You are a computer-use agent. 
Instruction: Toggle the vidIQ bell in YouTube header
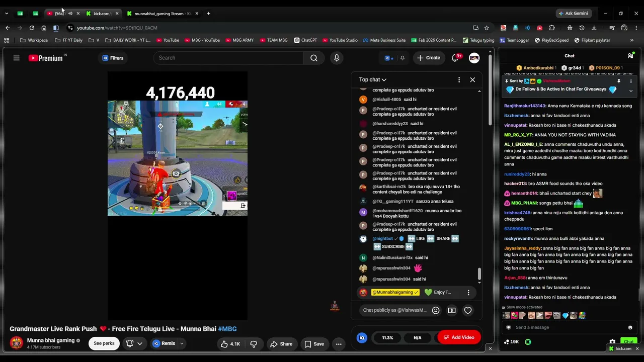point(402,58)
